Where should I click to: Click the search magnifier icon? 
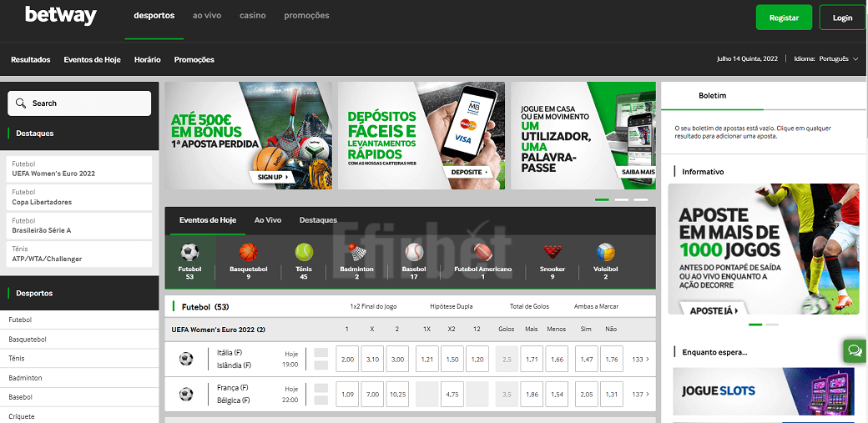(x=21, y=103)
